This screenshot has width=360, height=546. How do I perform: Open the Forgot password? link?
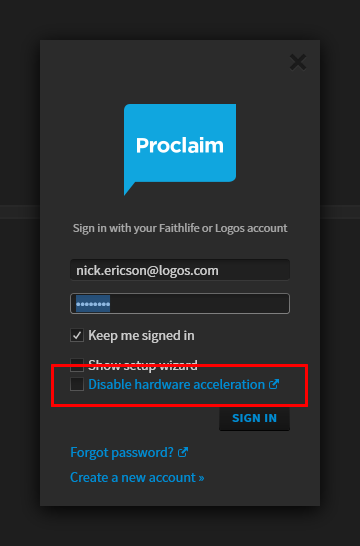pyautogui.click(x=122, y=452)
